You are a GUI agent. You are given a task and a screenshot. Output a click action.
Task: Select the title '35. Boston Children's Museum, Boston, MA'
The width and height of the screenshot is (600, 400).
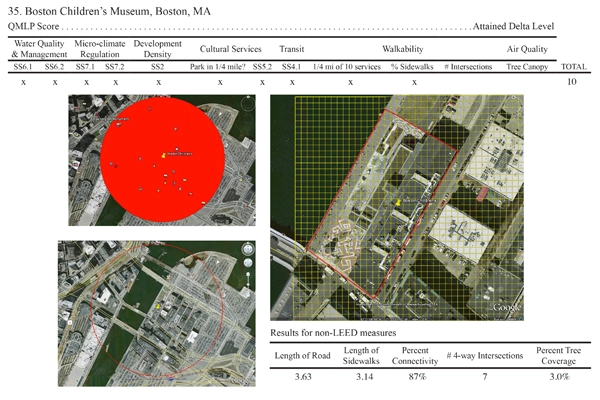(109, 11)
